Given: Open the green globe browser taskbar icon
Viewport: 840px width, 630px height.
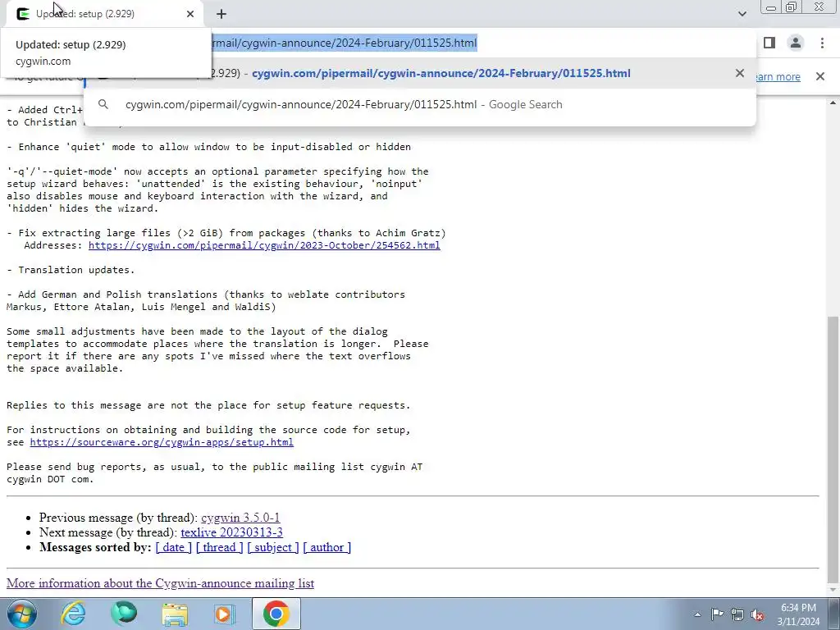Looking at the screenshot, I should [124, 614].
